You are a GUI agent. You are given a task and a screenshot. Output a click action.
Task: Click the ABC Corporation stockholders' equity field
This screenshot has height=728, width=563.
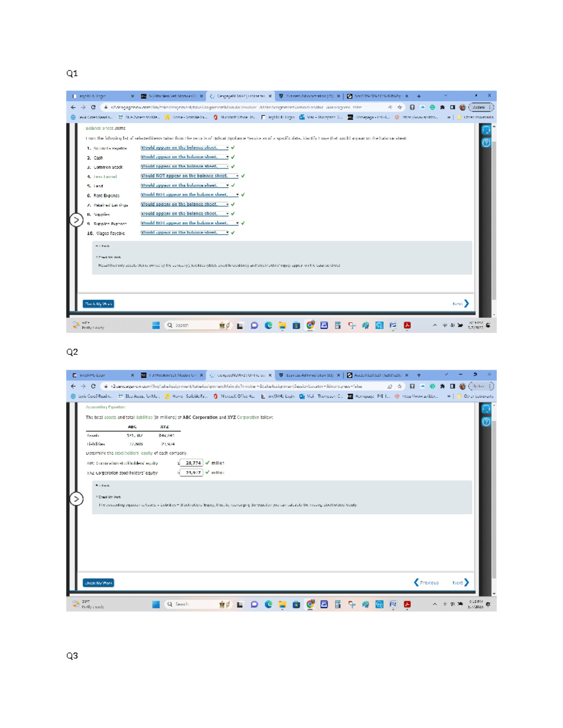point(191,463)
